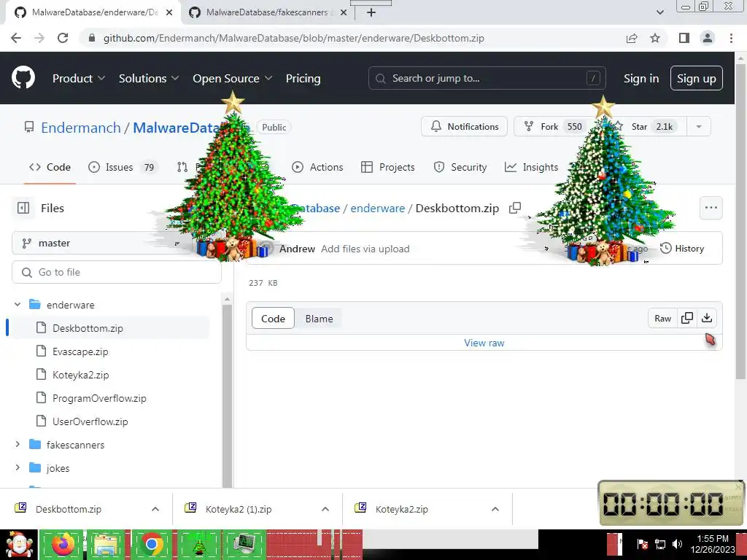Select the Code view toggle

click(273, 319)
